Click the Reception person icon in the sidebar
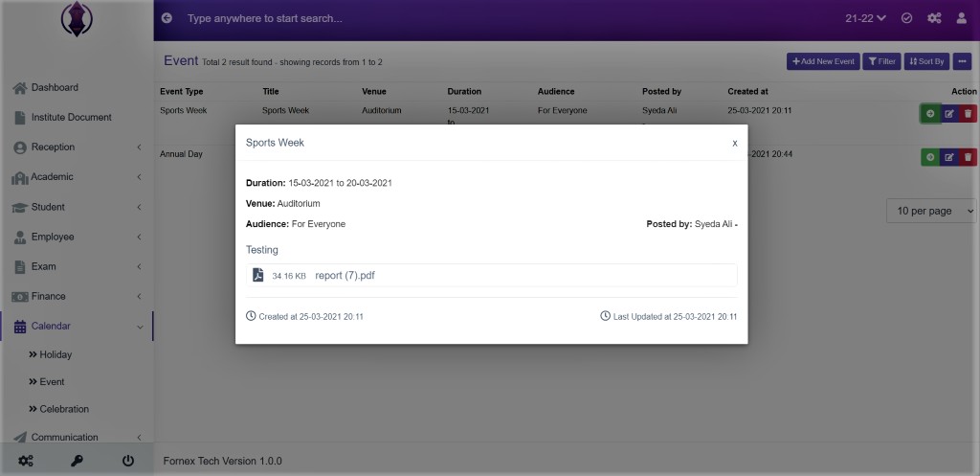 [20, 147]
